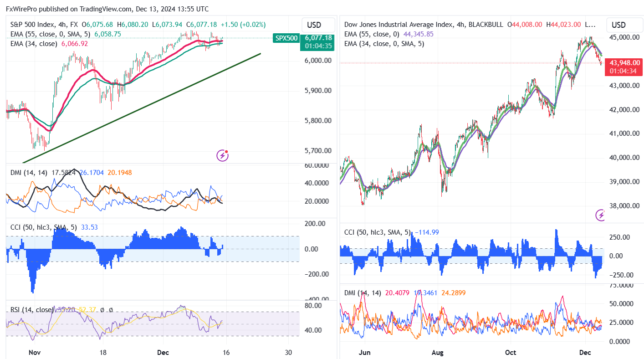Screen dimensions: 644x359
Task: Select EMA (34, close) legend on S&P chart
Action: (x=34, y=44)
